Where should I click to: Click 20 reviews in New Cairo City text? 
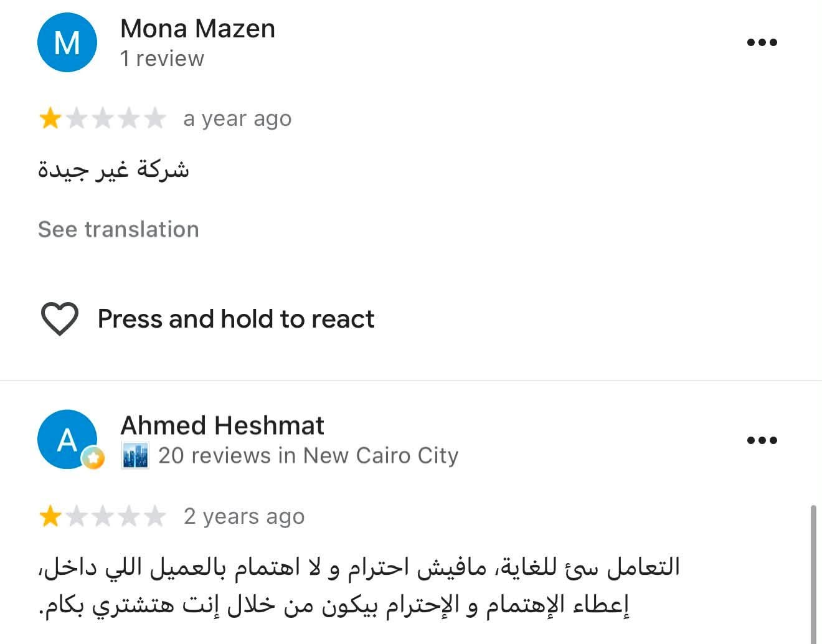pyautogui.click(x=308, y=456)
